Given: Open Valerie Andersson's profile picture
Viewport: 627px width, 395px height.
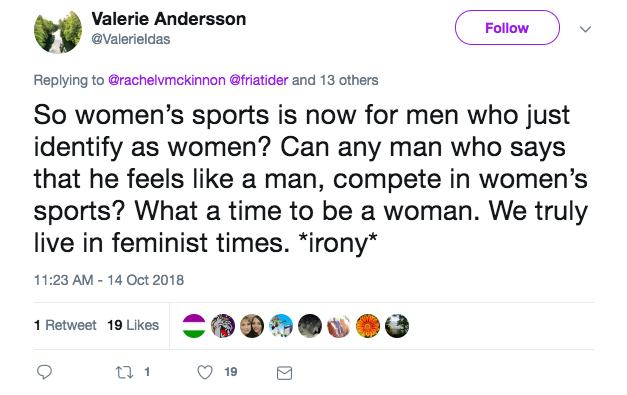Looking at the screenshot, I should coord(58,30).
